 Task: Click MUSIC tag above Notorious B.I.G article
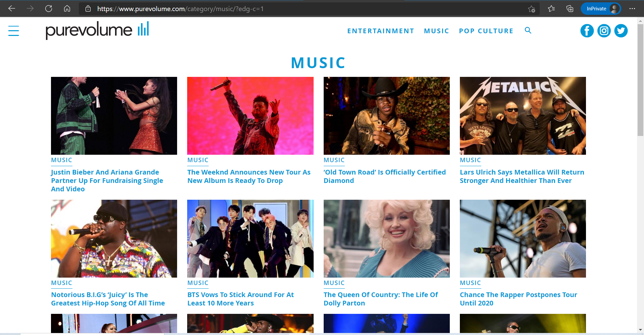pyautogui.click(x=61, y=283)
